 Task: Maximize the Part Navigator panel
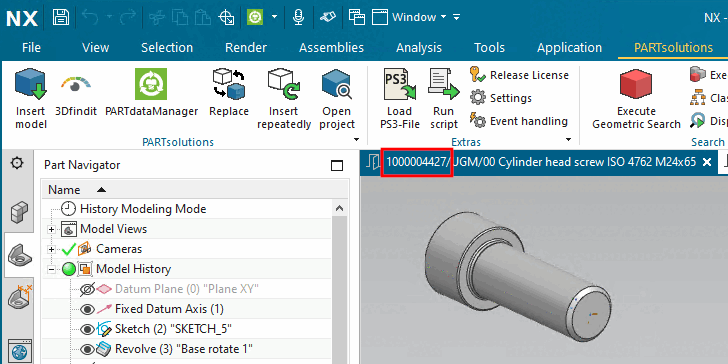pos(337,165)
